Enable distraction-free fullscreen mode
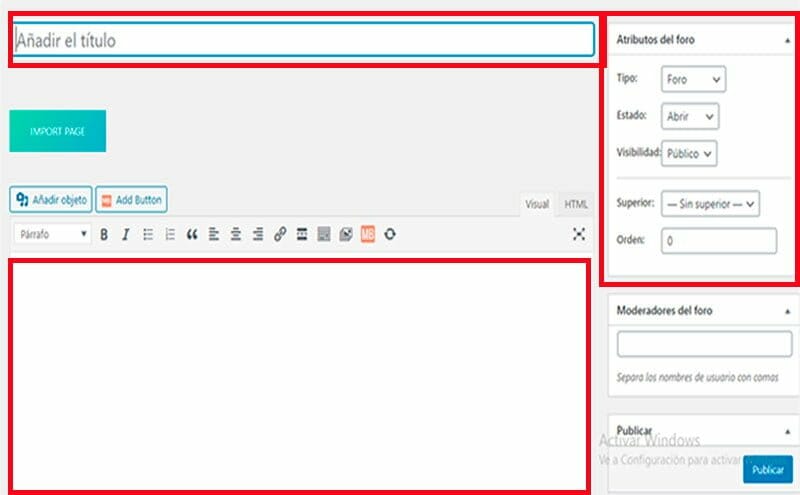This screenshot has height=495, width=800. [x=579, y=234]
